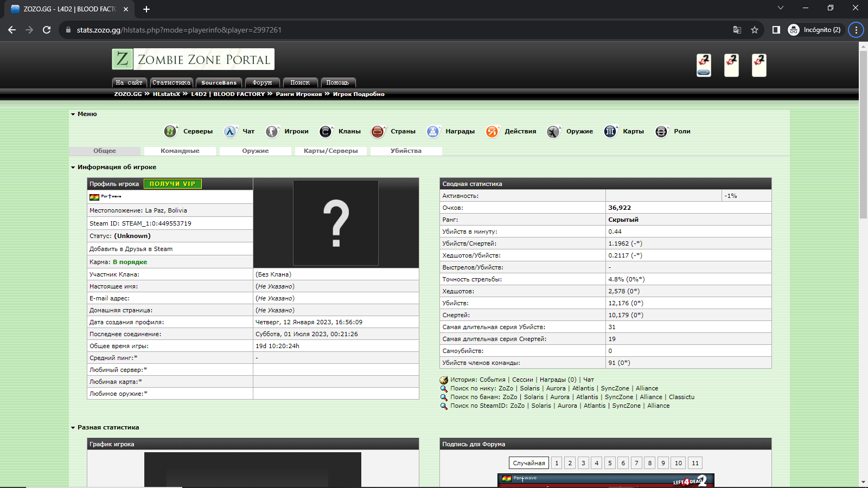The image size is (868, 488).
Task: Click the Players menu icon
Action: [272, 131]
